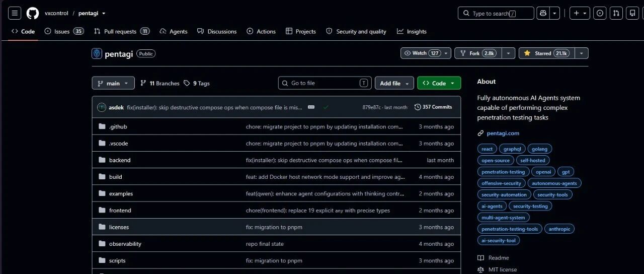Select the ai-security-tool topic tag
644x274 pixels.
pos(499,240)
